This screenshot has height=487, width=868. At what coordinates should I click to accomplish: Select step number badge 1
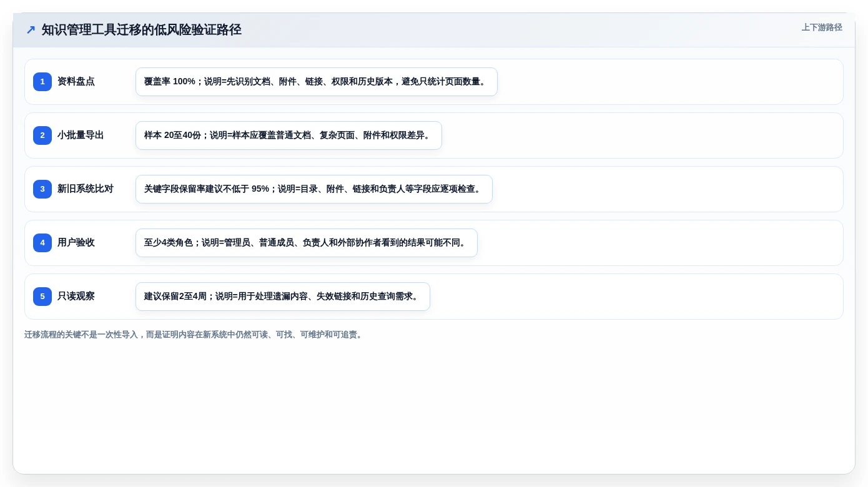click(42, 82)
